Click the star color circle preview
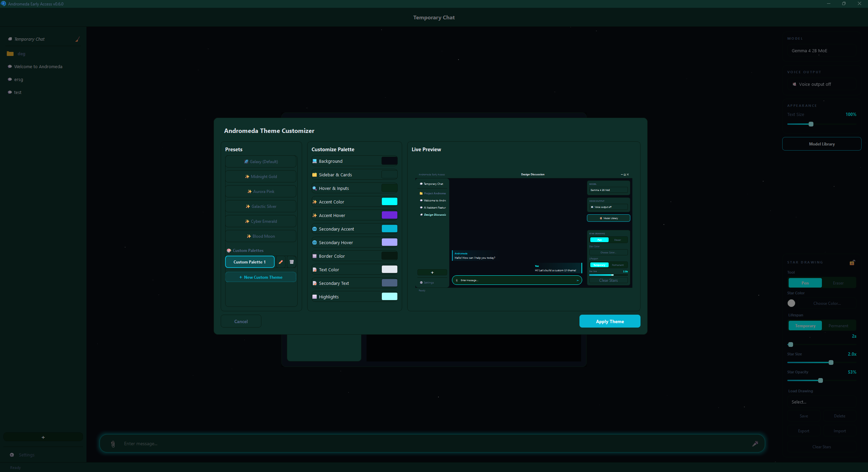The image size is (868, 472). 791,303
